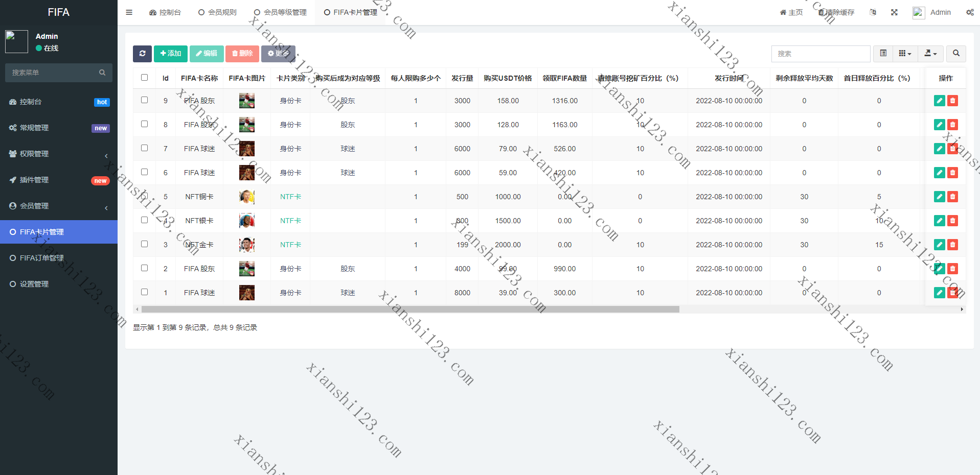980x475 pixels.
Task: Switch to the 会员等级管理 tab
Action: (x=280, y=12)
